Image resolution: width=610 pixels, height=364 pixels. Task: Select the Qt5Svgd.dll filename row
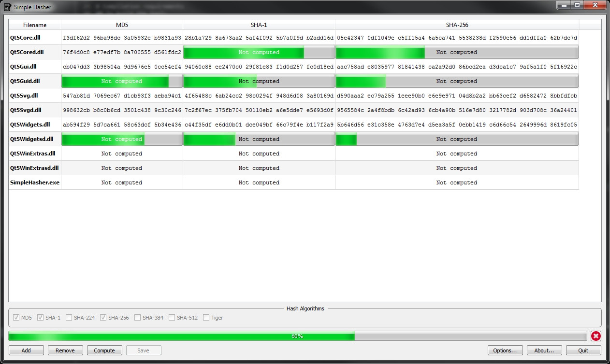tap(35, 110)
